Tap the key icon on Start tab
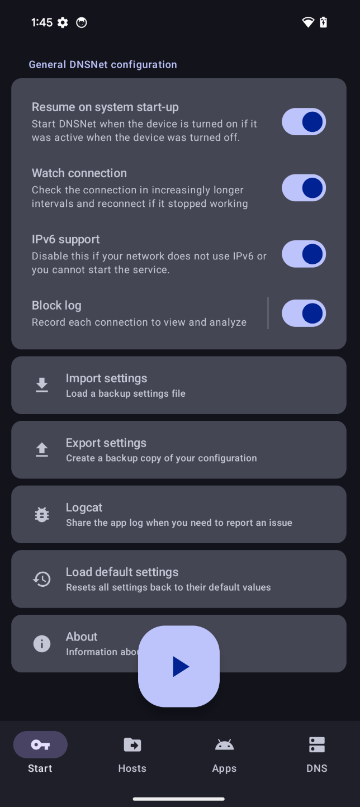 [40, 744]
